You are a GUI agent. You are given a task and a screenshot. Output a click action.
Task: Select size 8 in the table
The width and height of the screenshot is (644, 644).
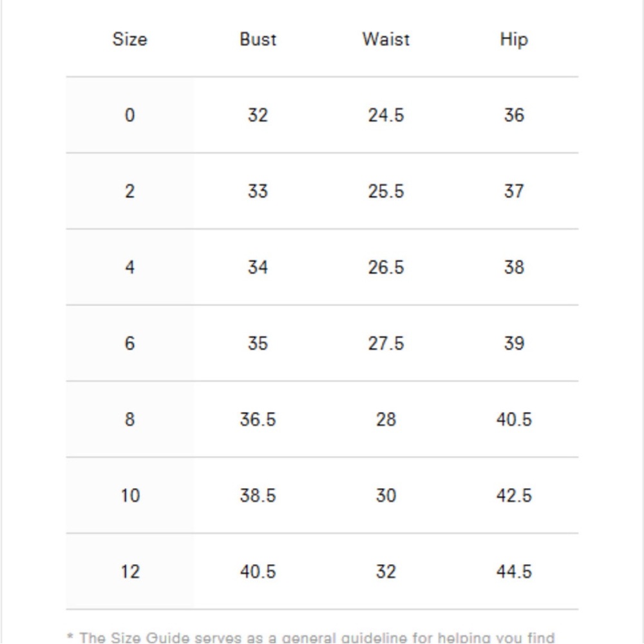coord(130,419)
